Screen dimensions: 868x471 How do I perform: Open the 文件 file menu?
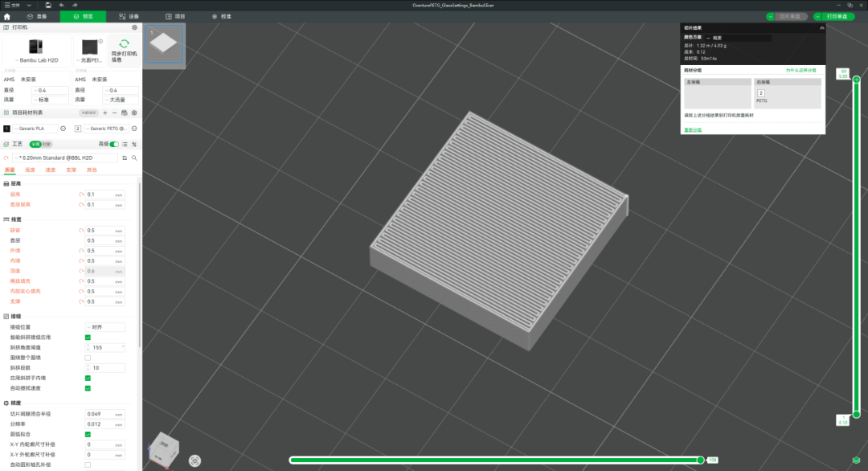(12, 5)
